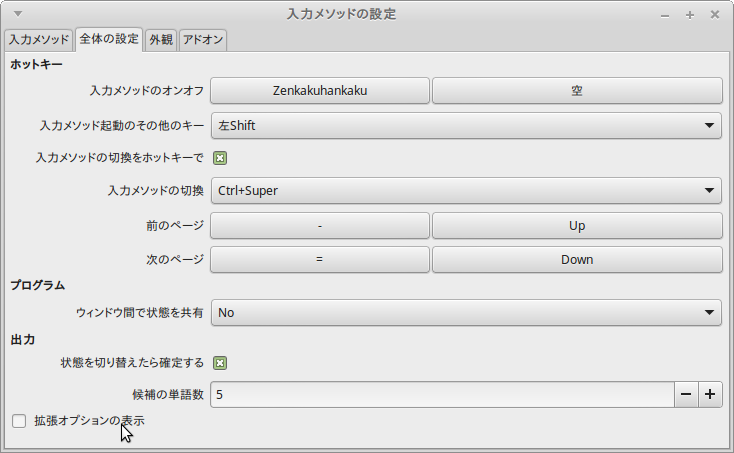Click the 空 hotkey button
The height and width of the screenshot is (453, 734).
coord(577,90)
